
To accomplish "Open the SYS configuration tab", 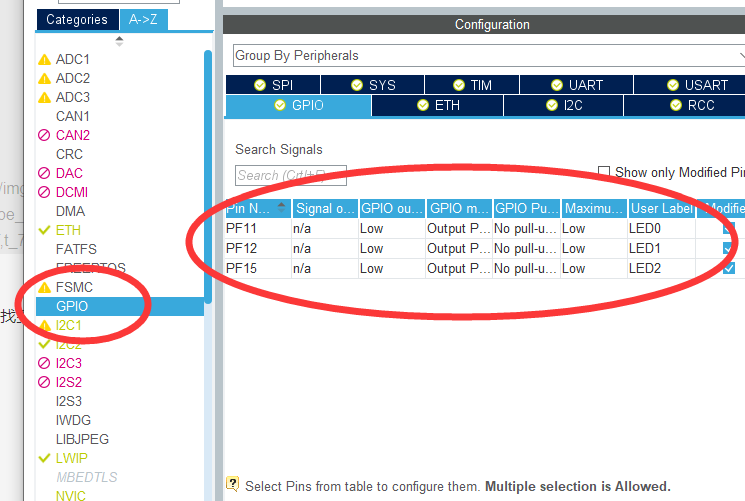I will (372, 85).
